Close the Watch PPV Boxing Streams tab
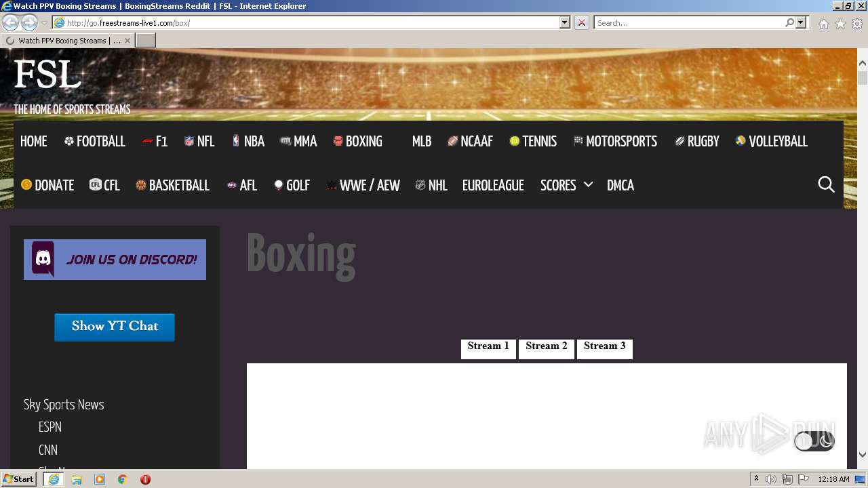Viewport: 868px width, 488px height. click(127, 41)
